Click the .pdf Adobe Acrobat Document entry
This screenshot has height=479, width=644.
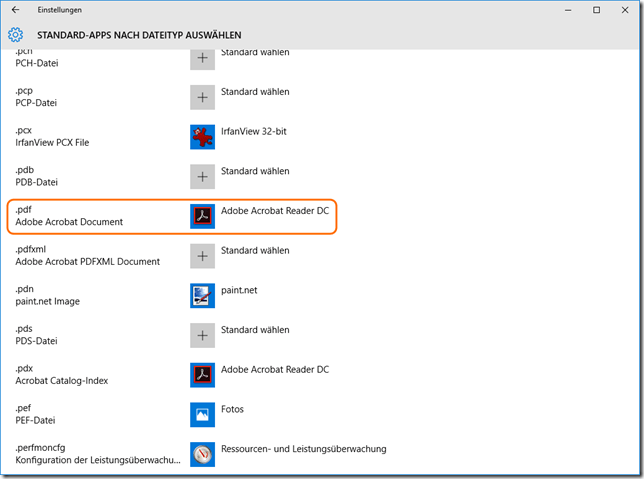click(x=69, y=216)
